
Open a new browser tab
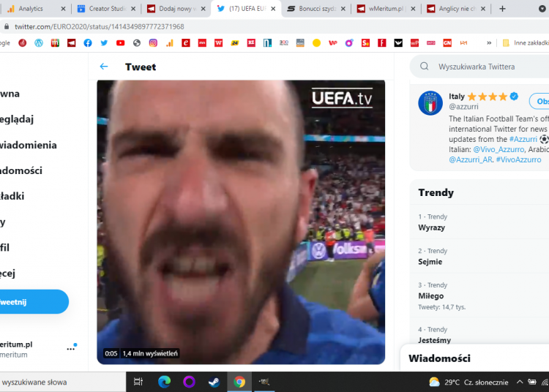[x=502, y=9]
